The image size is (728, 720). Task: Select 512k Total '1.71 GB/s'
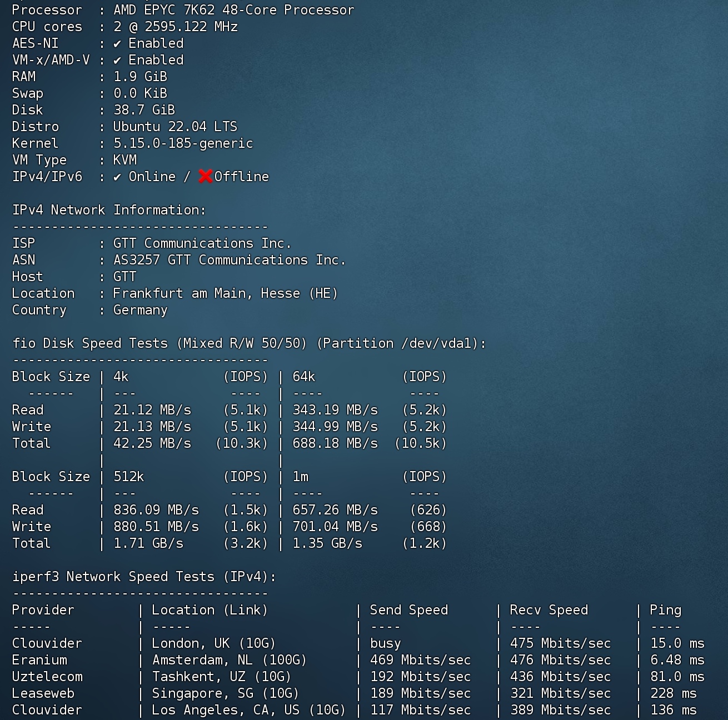click(x=148, y=543)
